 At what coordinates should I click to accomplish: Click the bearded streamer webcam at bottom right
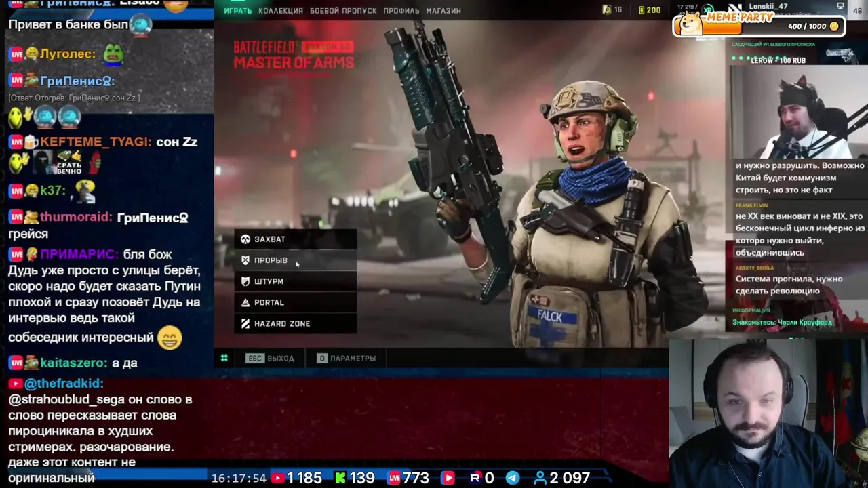768,412
